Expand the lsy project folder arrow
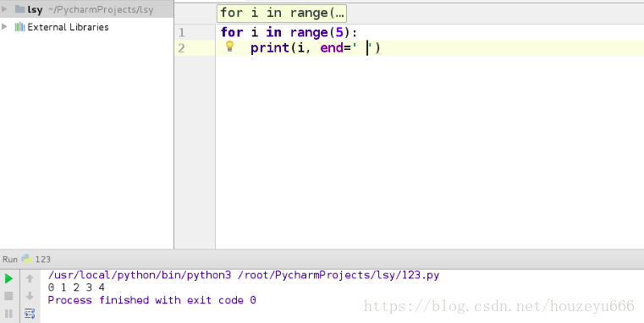This screenshot has width=644, height=323. [4, 9]
